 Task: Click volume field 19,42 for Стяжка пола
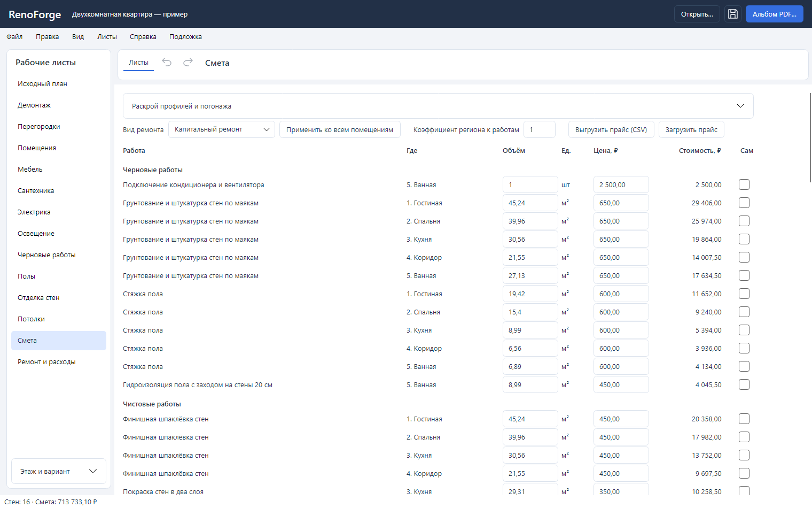530,294
